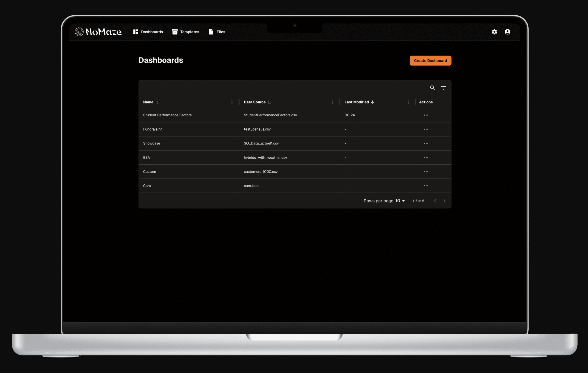The image size is (588, 373).
Task: Click the NoMaze logo
Action: point(98,32)
